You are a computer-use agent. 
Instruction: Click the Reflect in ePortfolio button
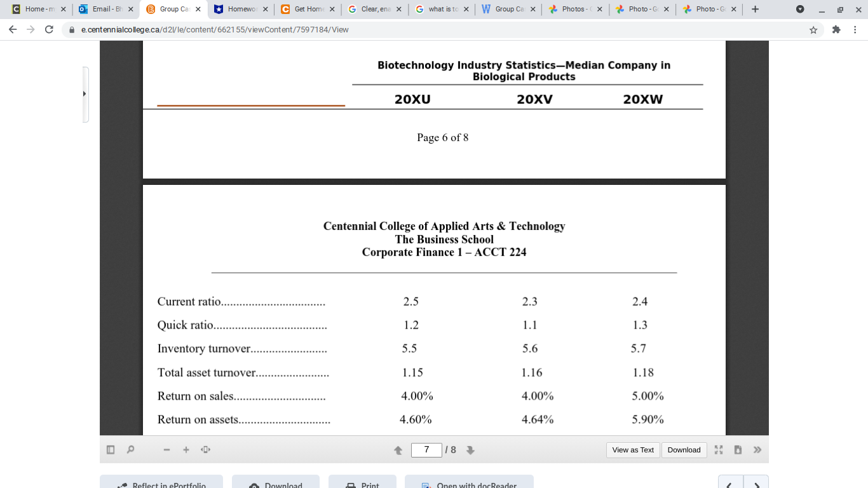[161, 482]
